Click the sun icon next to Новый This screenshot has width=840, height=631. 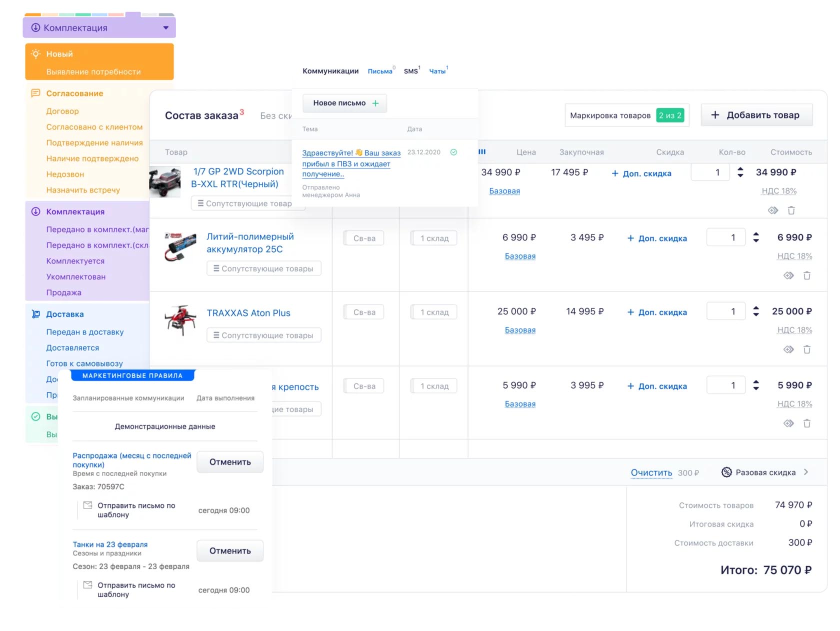(x=35, y=53)
